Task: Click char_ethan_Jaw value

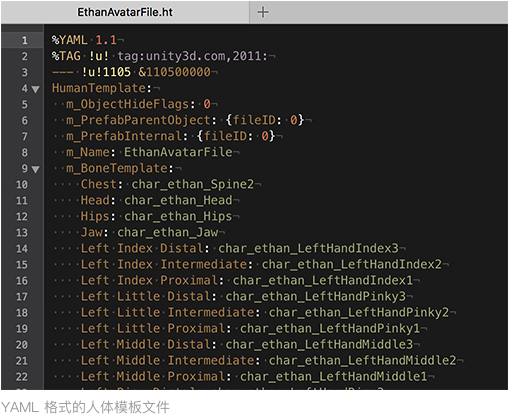Action: pyautogui.click(x=167, y=232)
